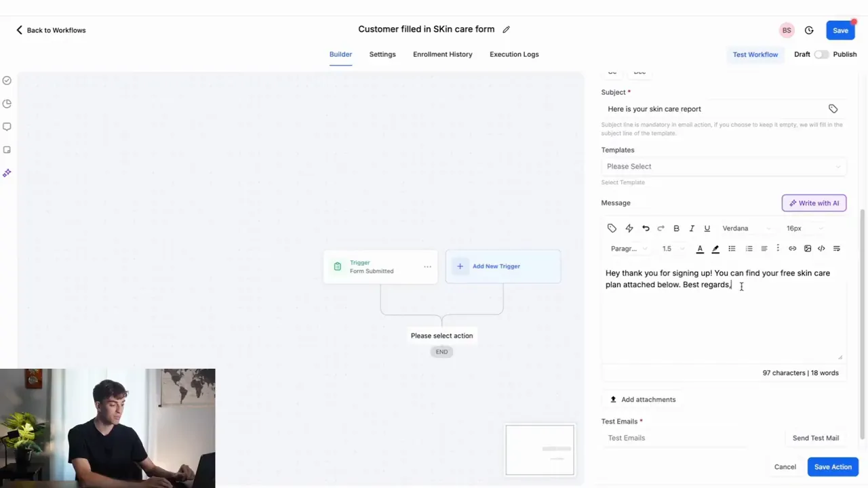Open the trigger three-dot options menu
The height and width of the screenshot is (488, 868).
(427, 266)
